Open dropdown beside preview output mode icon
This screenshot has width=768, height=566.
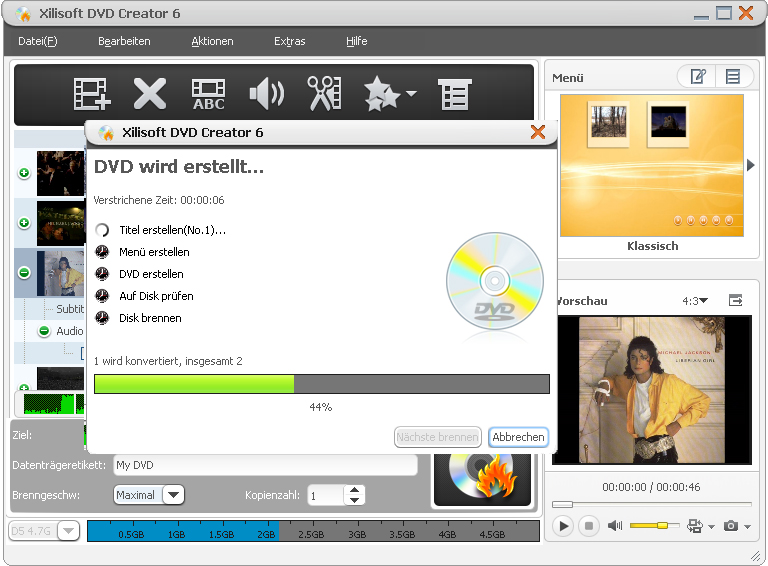pyautogui.click(x=712, y=527)
